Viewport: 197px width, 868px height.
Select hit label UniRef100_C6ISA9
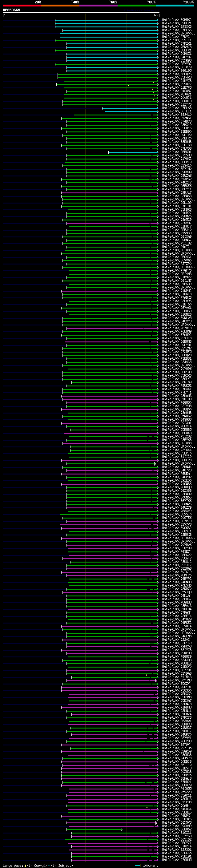tap(176, 236)
